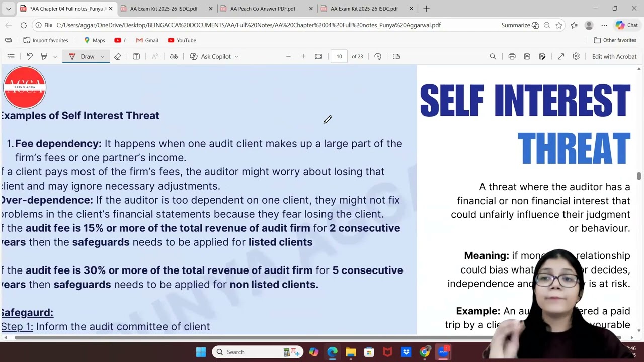The image size is (644, 362).
Task: Open the tab search dropdown at top-left
Action: [x=8, y=9]
